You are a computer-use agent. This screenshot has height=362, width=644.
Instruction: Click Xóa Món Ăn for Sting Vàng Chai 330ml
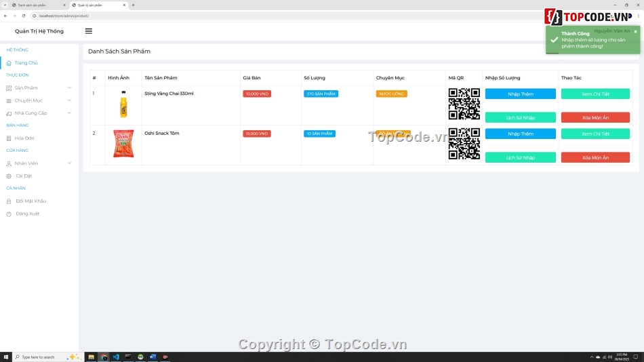(595, 117)
